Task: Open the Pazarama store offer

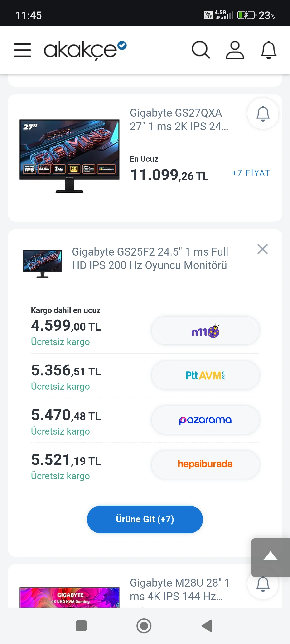Action: [x=205, y=420]
